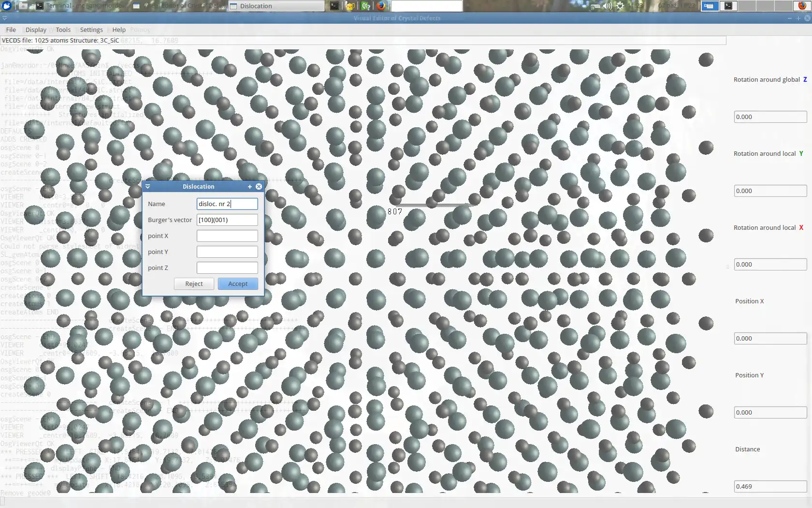Open the file manager launcher in the panel
Image resolution: width=812 pixels, height=508 pixels.
23,6
